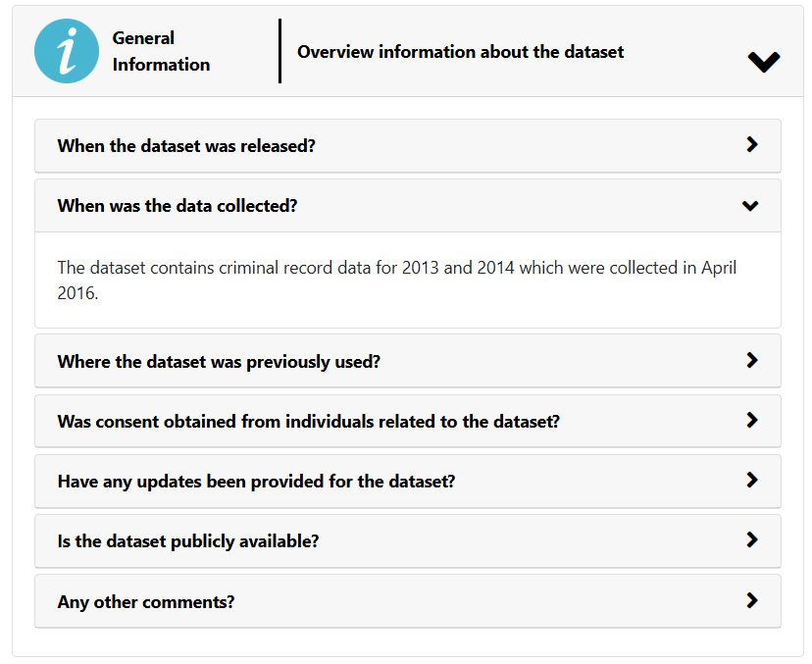The width and height of the screenshot is (812, 664).
Task: Expand 'Where the dataset was previously used?' title
Action: [x=219, y=362]
